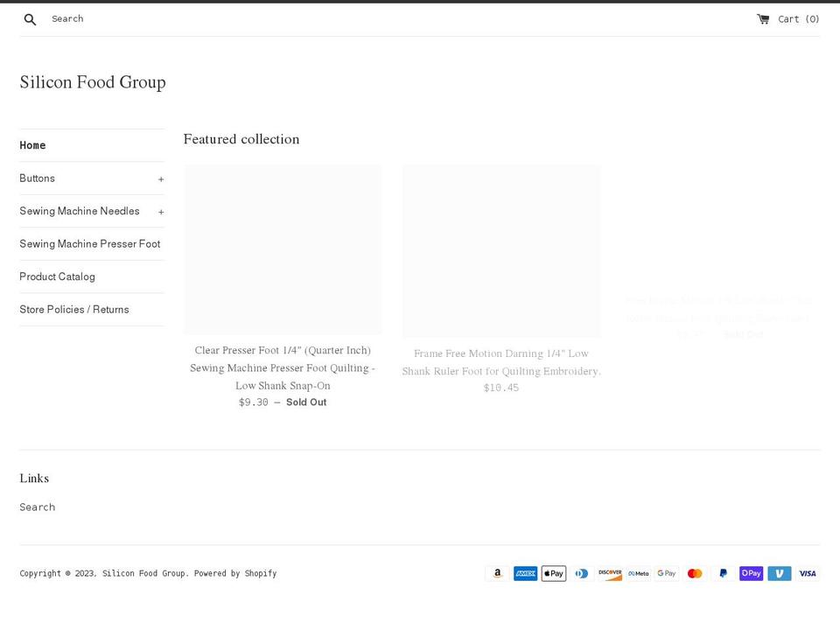The height and width of the screenshot is (630, 840).
Task: Open the Frame Free Motion Darning product image
Action: pyautogui.click(x=501, y=251)
